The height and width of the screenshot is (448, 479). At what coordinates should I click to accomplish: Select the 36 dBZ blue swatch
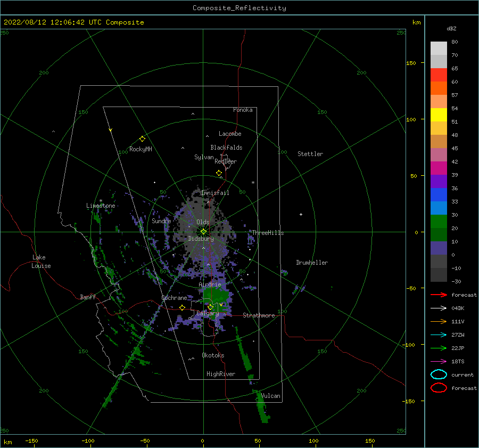tap(439, 194)
